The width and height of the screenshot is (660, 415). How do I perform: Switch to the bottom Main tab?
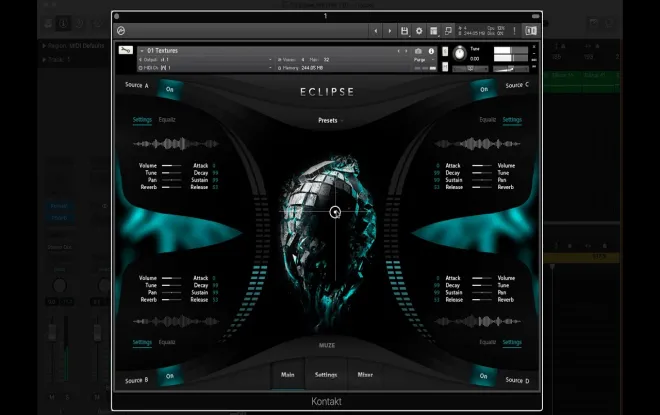point(288,375)
